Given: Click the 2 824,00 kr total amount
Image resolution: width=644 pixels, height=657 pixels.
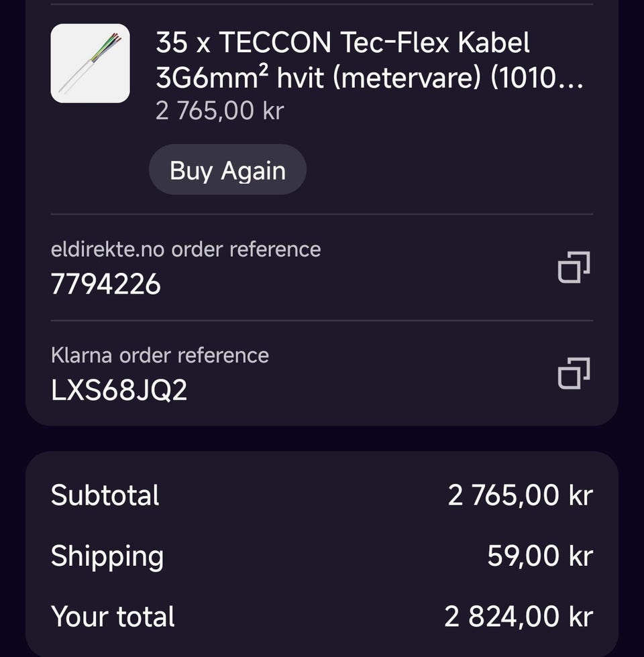Looking at the screenshot, I should 518,617.
